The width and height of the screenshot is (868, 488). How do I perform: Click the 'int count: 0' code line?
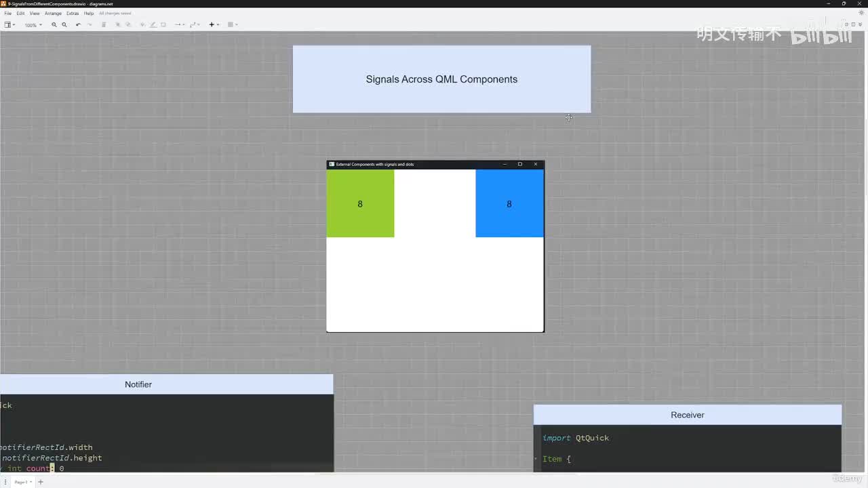tap(35, 468)
